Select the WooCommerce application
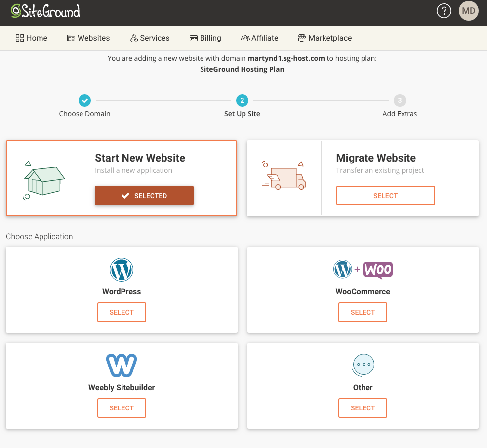This screenshot has width=487, height=448. click(363, 312)
